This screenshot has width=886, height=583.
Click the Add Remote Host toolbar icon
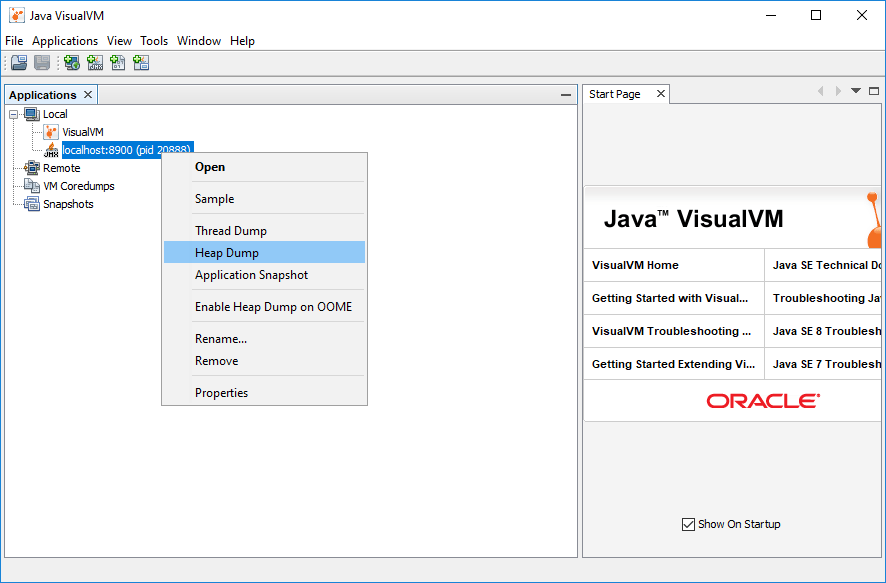tap(70, 62)
